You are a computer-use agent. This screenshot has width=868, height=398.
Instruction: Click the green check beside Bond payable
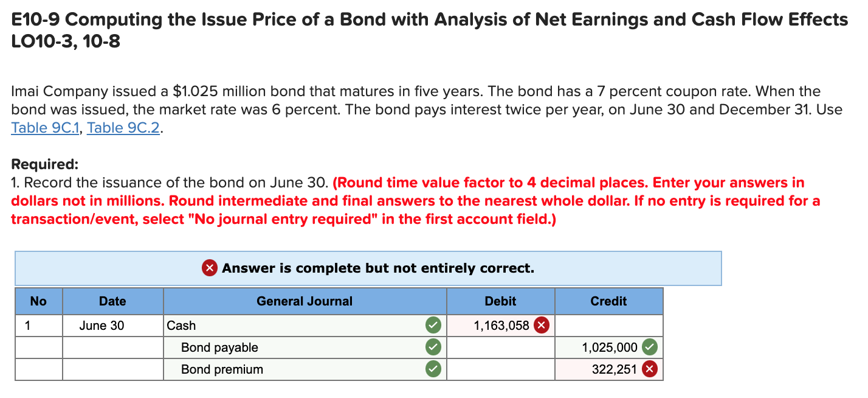(x=433, y=347)
